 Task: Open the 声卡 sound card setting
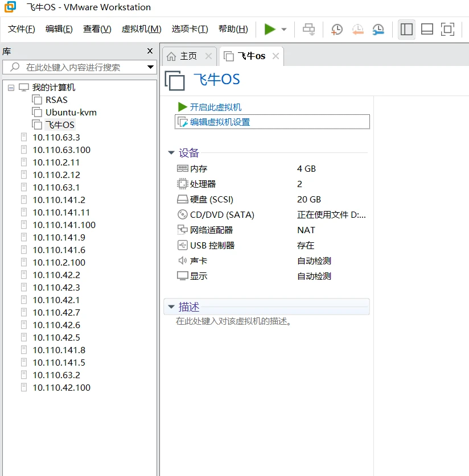(x=192, y=261)
